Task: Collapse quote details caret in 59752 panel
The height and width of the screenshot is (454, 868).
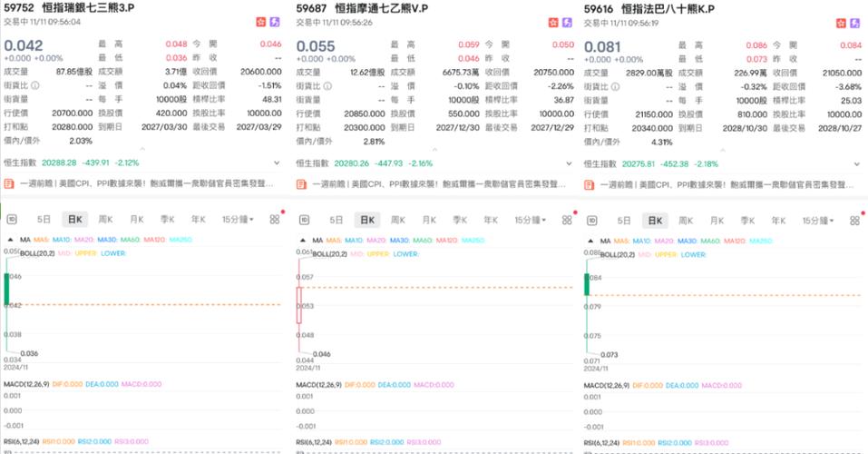Action: click(142, 149)
